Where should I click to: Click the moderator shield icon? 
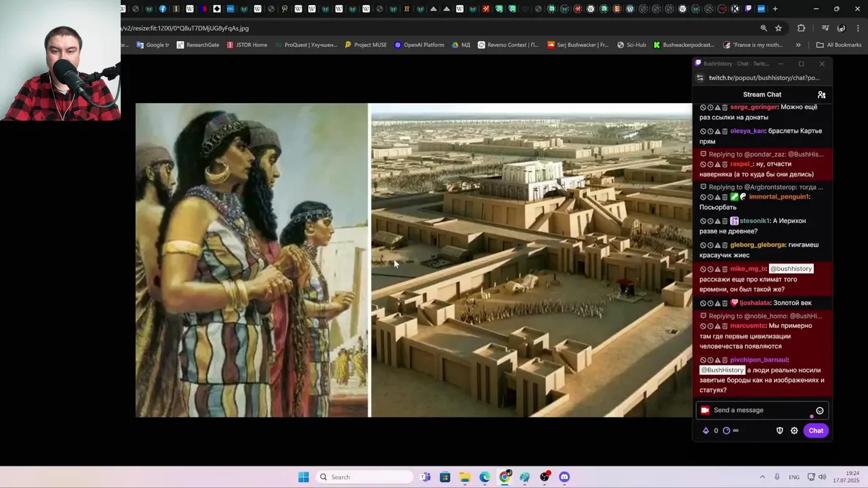coord(780,430)
